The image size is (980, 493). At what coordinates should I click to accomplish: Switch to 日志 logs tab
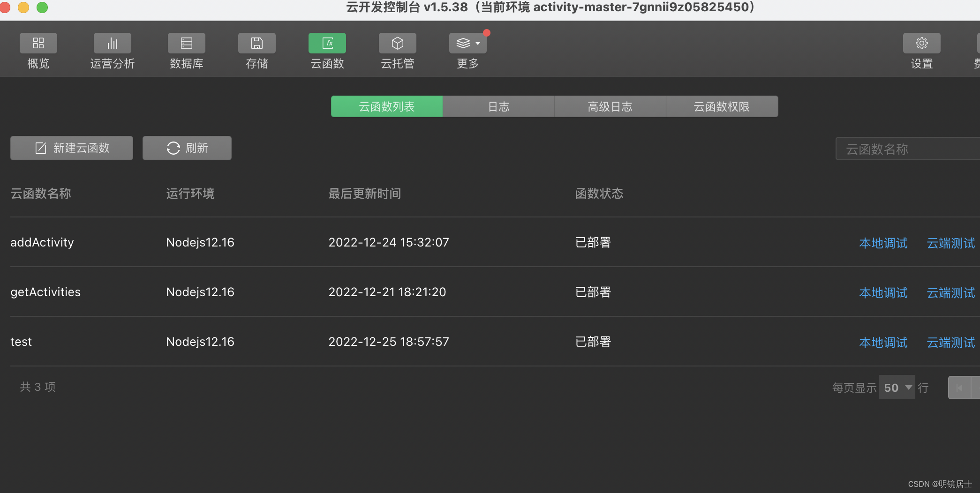[498, 106]
